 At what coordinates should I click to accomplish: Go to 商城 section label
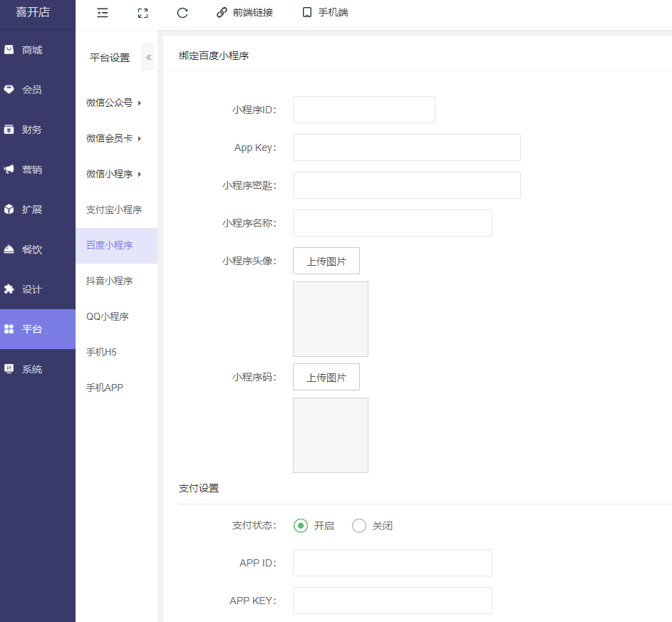[32, 50]
